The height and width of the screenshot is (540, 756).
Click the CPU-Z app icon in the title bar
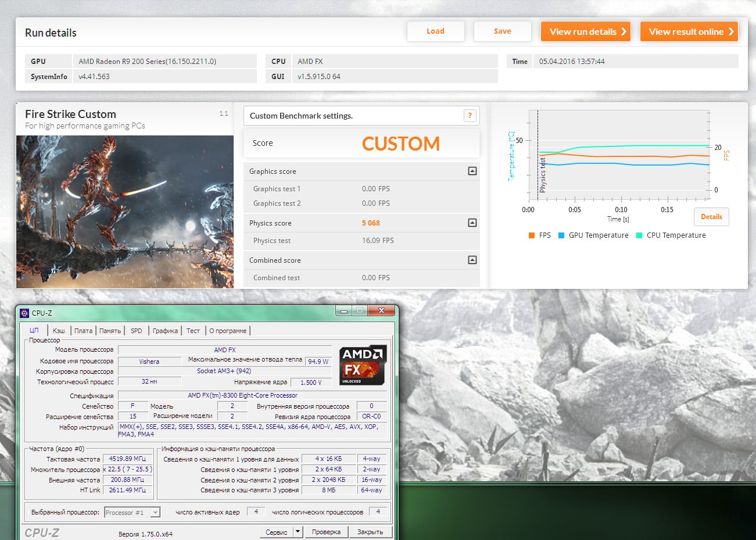pos(24,313)
